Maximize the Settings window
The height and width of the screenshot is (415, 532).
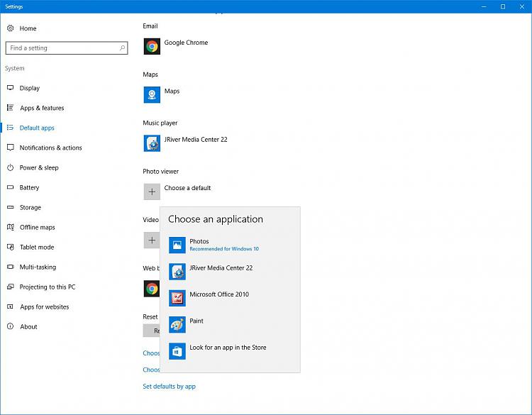503,6
